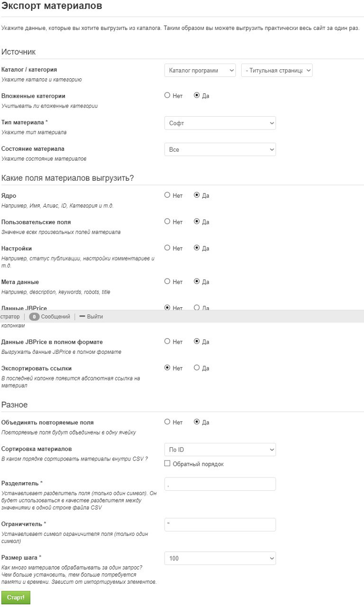This screenshot has height=607, width=364.
Task: Tick the Обратный порядок checkbox
Action: (x=167, y=463)
